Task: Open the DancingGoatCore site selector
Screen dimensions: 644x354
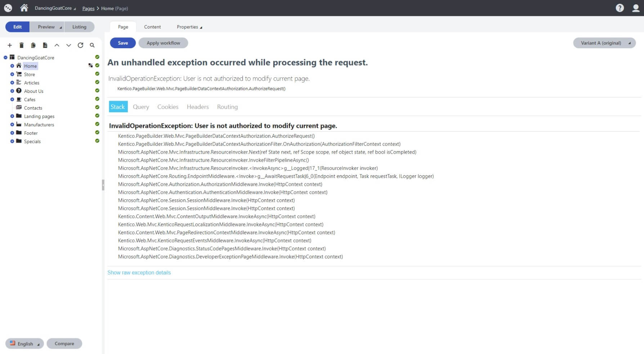Action: 55,8
